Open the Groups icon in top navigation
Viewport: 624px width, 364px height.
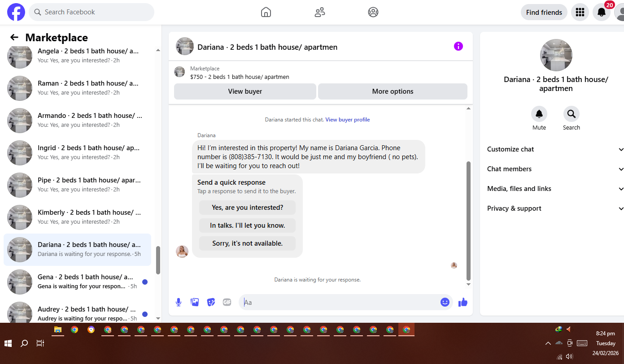[373, 12]
